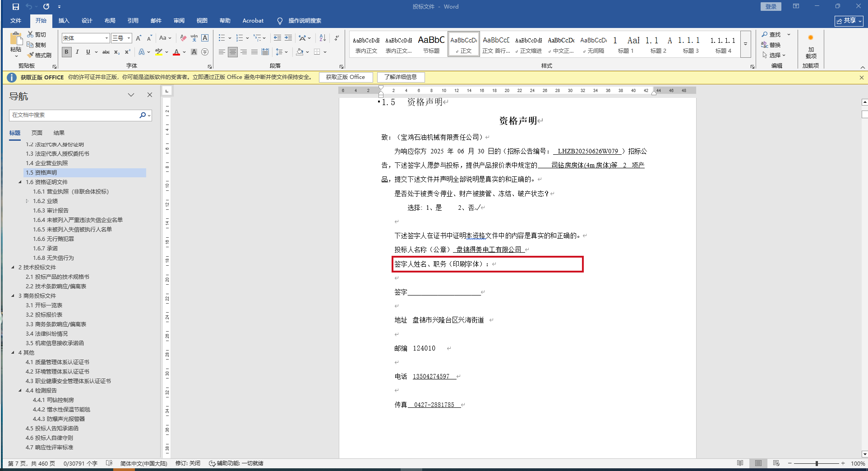
Task: Open the change case Aa dropdown
Action: 165,38
